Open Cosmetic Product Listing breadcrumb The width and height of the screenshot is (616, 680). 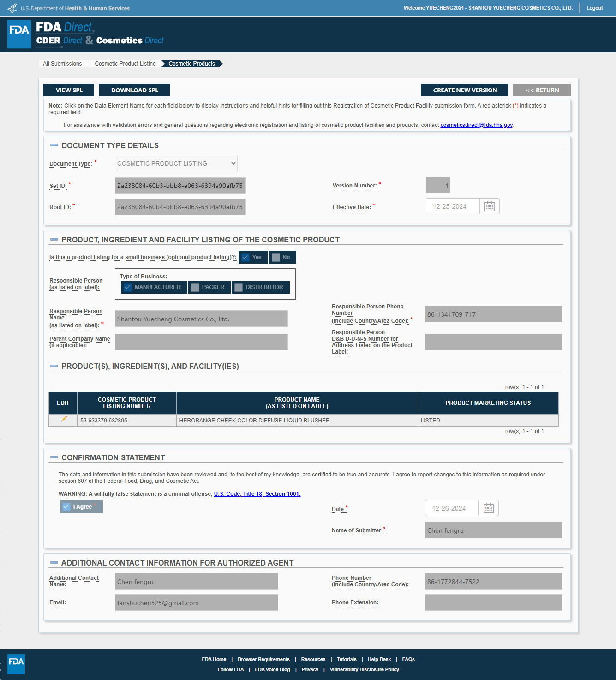(125, 64)
